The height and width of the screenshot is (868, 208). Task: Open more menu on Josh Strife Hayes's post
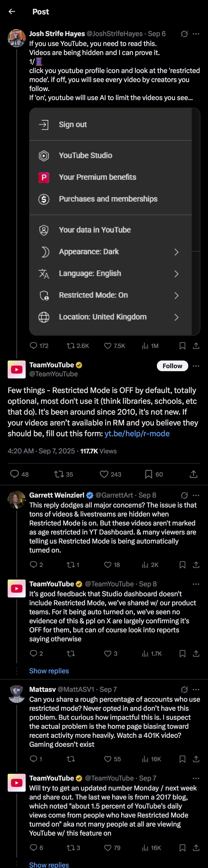coord(196,34)
